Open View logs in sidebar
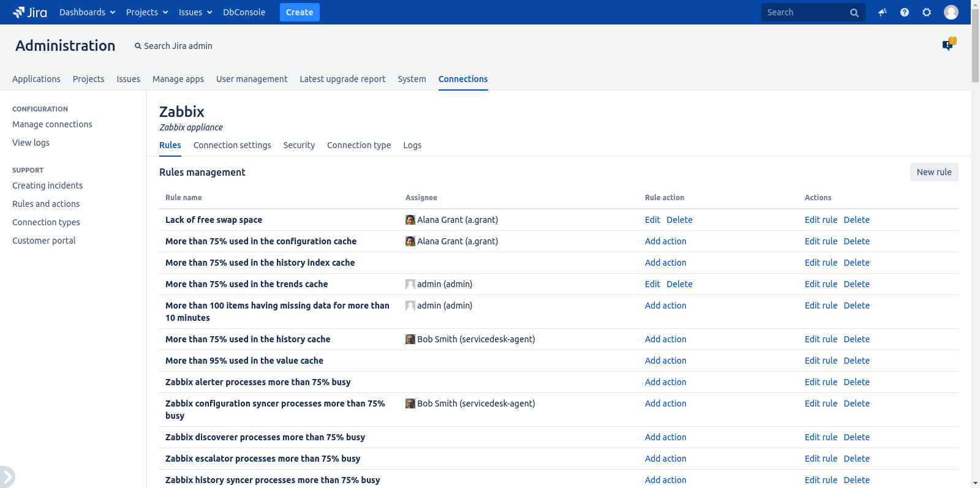The height and width of the screenshot is (488, 980). (31, 143)
